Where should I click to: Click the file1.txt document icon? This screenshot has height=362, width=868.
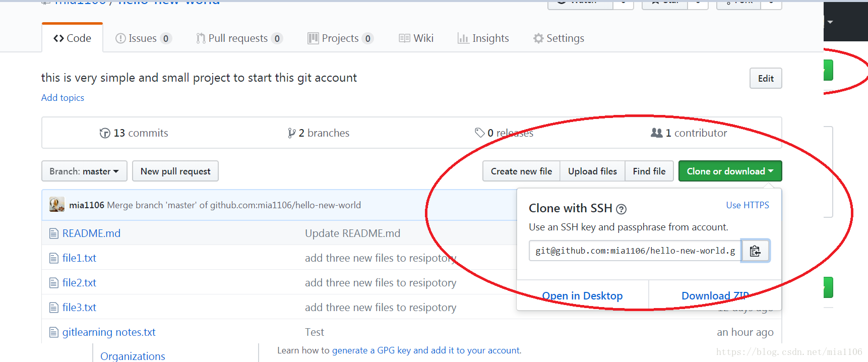(x=54, y=258)
